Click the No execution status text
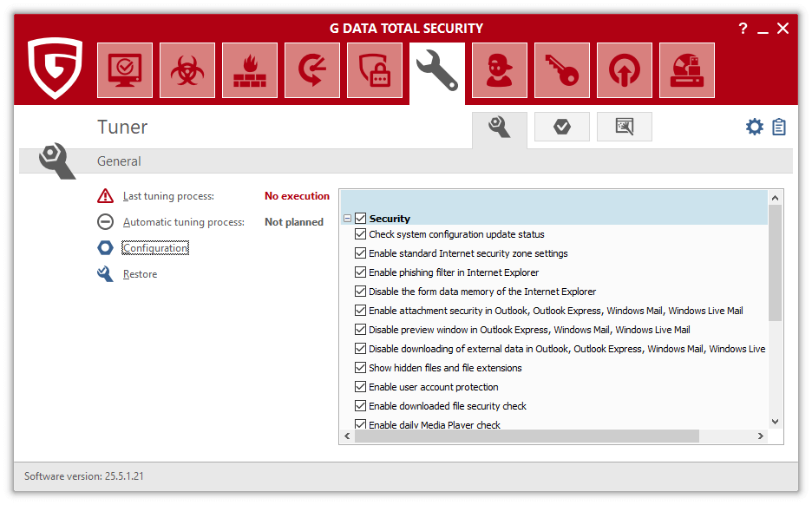 coord(297,196)
